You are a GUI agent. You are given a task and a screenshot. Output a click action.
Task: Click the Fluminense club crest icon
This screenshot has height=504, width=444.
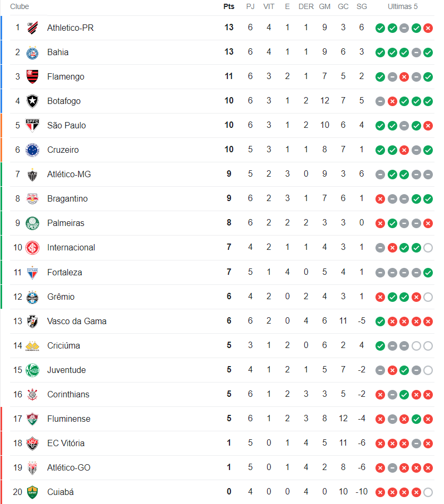(33, 419)
